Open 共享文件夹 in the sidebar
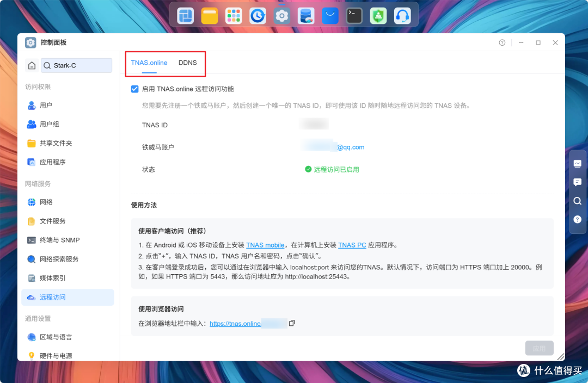 pos(68,143)
